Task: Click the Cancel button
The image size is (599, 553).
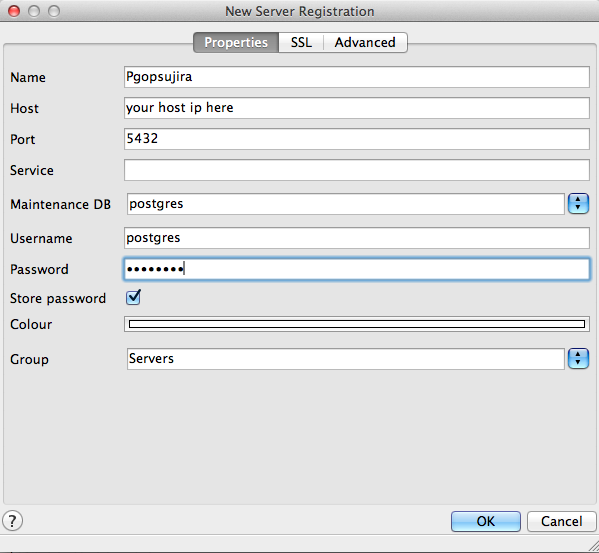Action: (562, 521)
